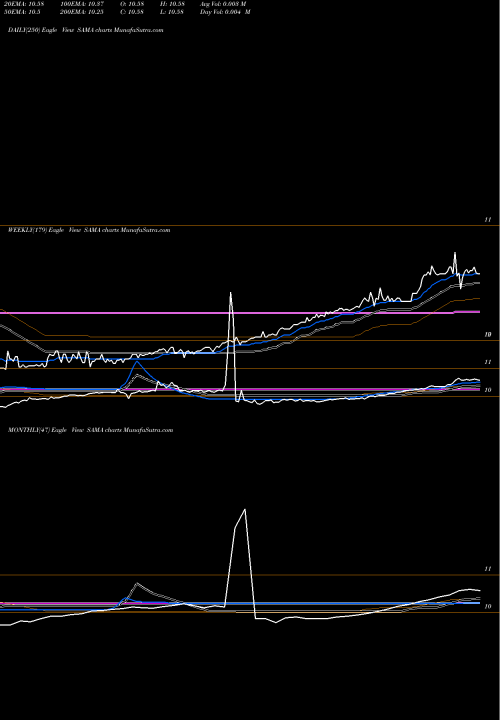Click the DAILY(250) Eagle View chart title
This screenshot has width=500, height=720.
tap(85, 30)
